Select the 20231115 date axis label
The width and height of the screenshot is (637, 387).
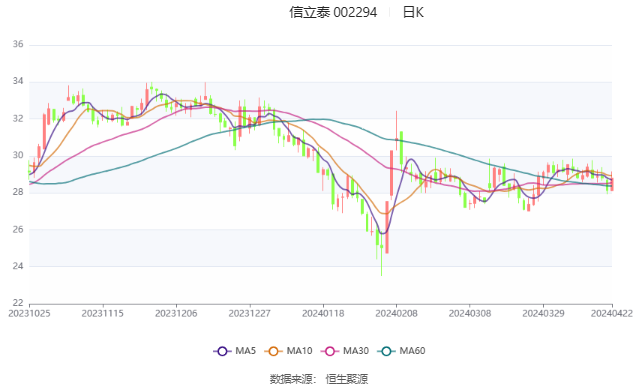[103, 314]
